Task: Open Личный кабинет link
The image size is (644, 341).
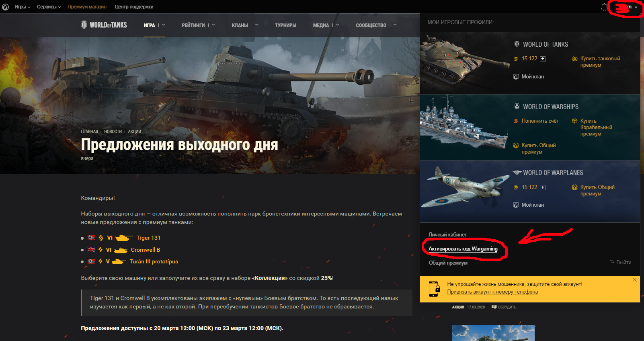Action: (x=448, y=235)
